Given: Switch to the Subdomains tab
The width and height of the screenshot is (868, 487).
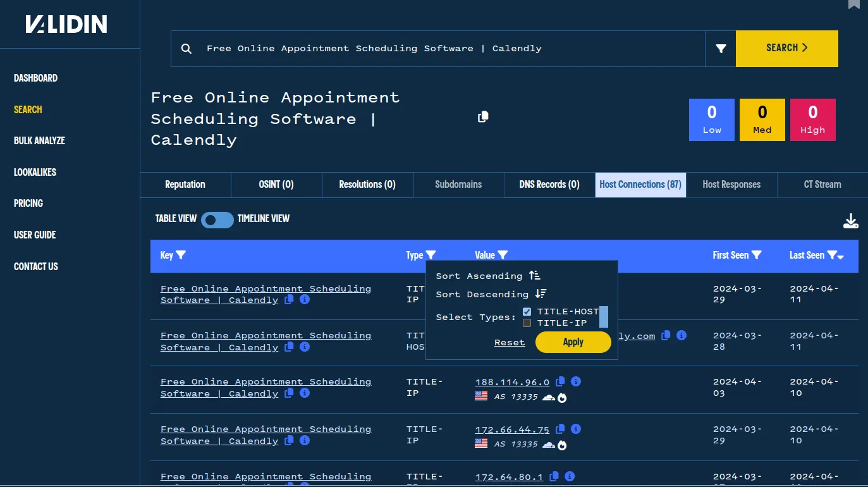Looking at the screenshot, I should [458, 185].
